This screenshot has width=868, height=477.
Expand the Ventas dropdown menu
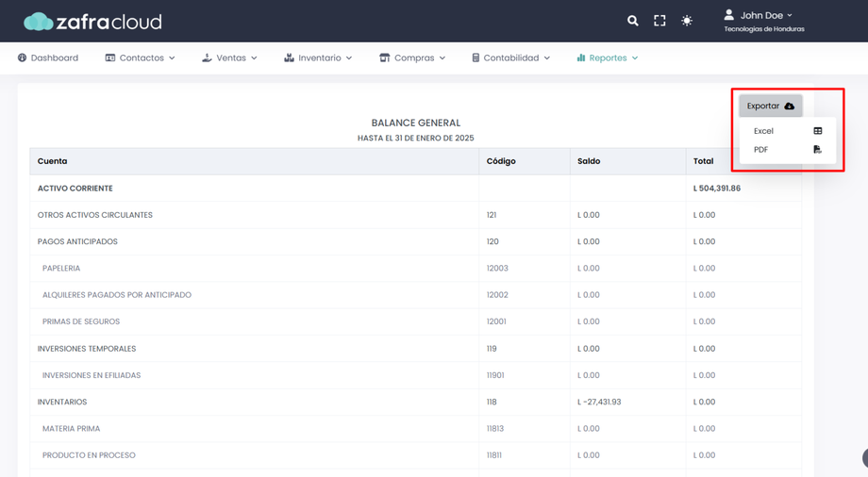(229, 58)
